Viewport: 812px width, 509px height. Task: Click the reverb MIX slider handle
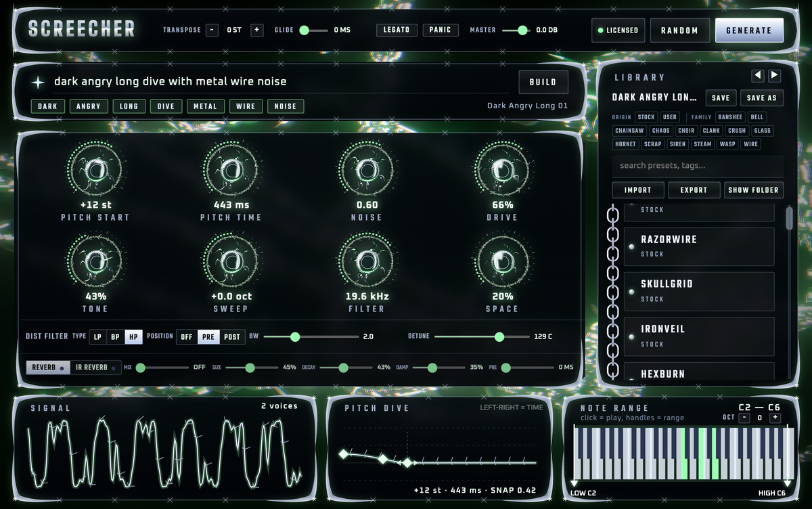(141, 368)
